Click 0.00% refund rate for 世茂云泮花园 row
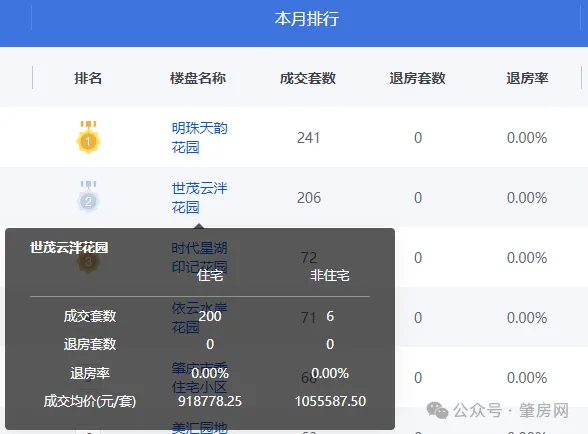588x434 pixels. (527, 198)
